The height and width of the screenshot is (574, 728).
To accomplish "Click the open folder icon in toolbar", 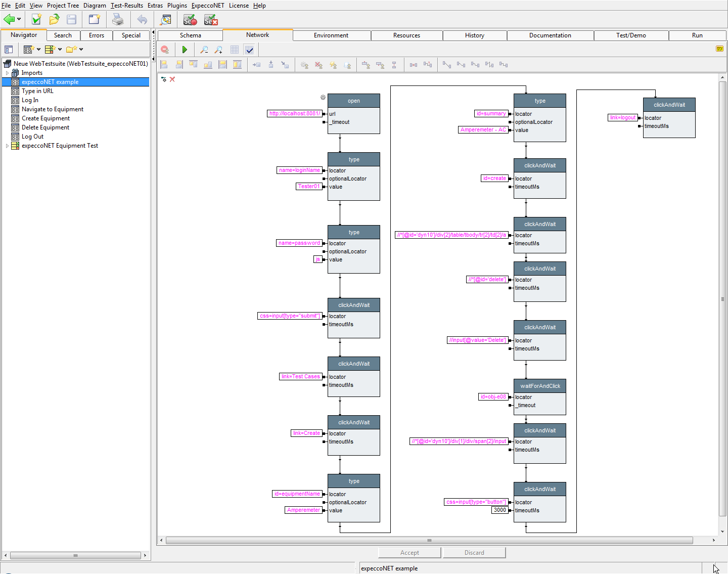I will point(54,20).
